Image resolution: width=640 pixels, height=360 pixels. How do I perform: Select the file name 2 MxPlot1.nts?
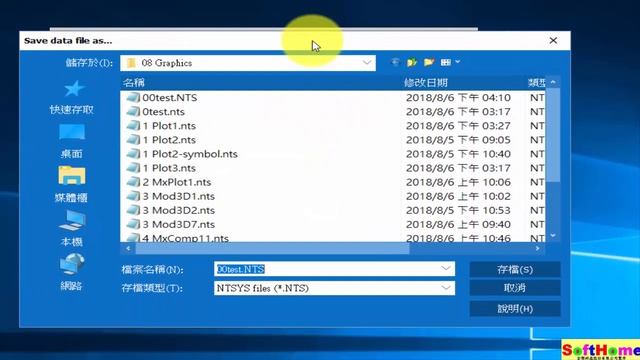[177, 182]
